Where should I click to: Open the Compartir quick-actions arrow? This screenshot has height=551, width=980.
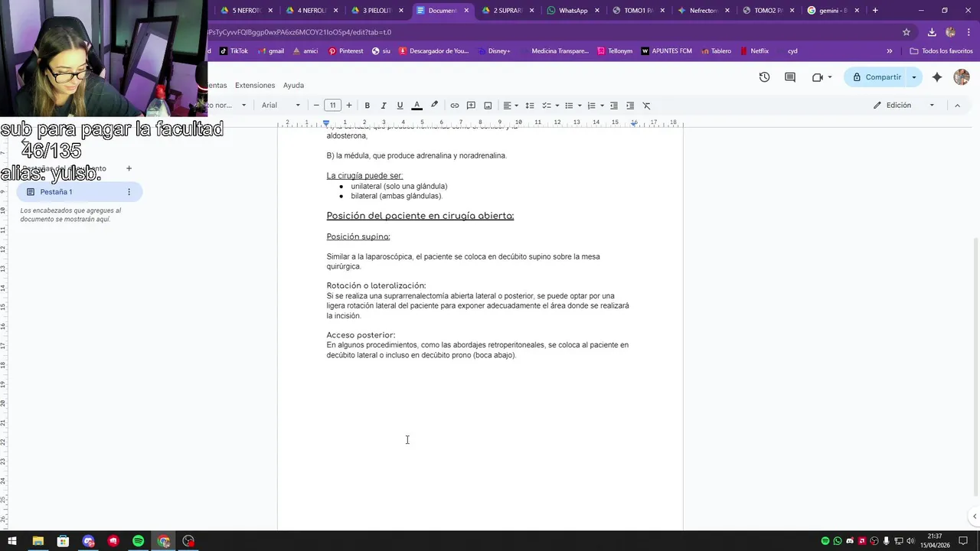(914, 77)
